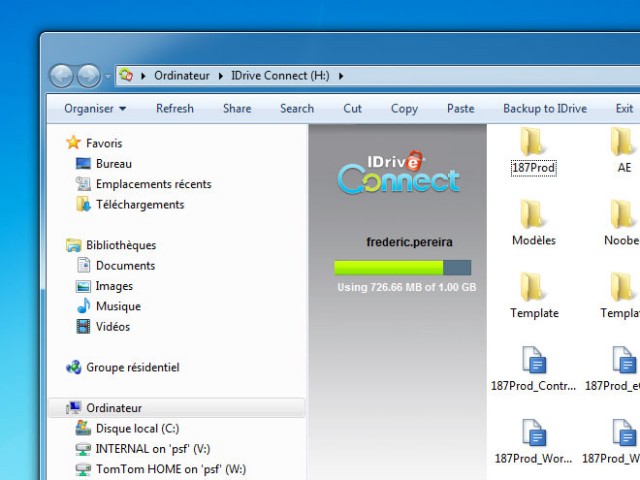Open Groupe résidentiel in the sidebar
The image size is (640, 480).
[133, 367]
